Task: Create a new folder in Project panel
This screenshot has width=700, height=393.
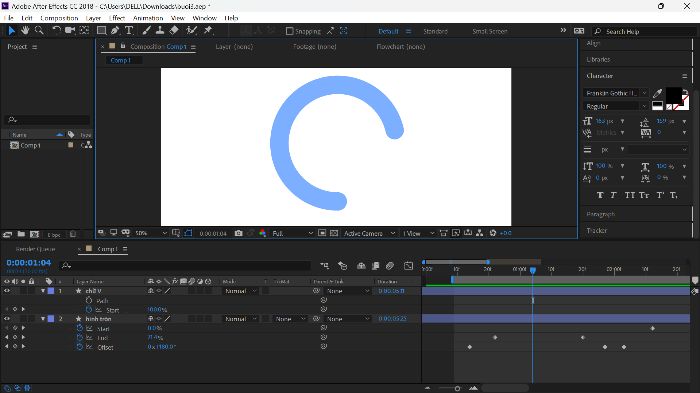Action: pyautogui.click(x=21, y=234)
